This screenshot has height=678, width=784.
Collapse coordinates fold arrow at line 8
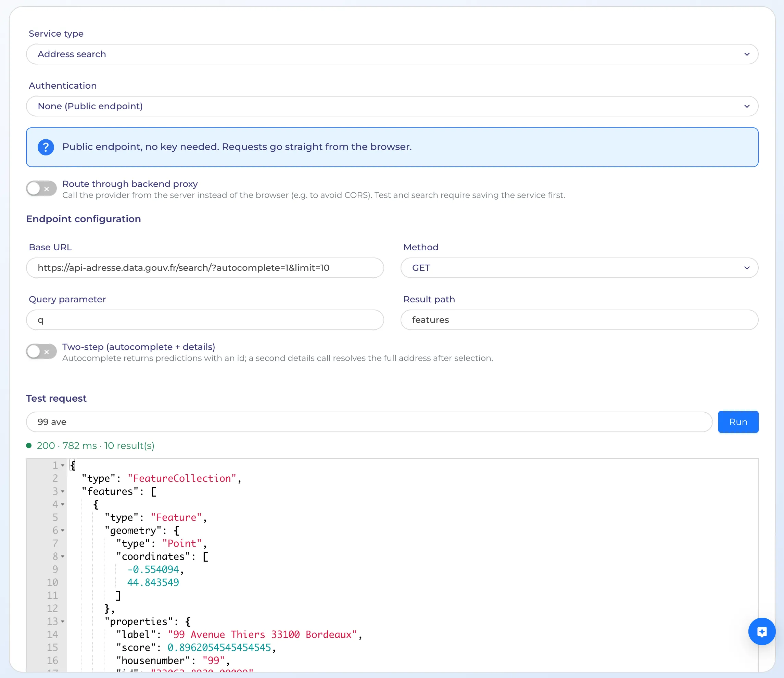[63, 556]
